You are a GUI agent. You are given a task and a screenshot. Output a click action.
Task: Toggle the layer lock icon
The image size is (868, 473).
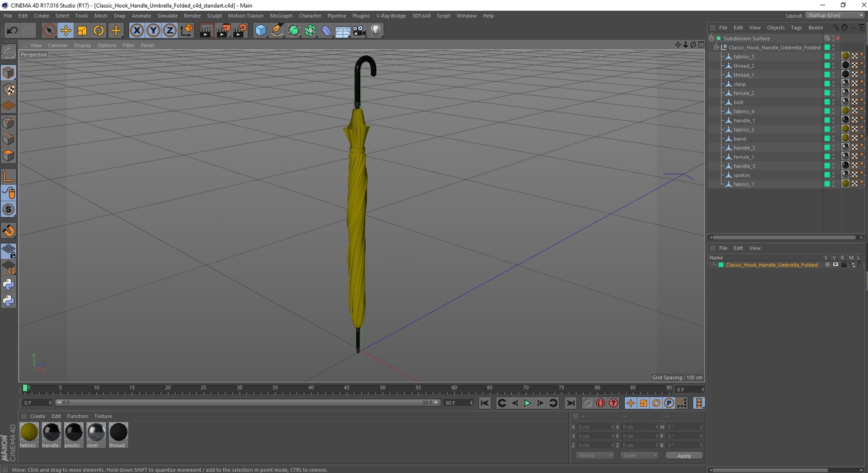pyautogui.click(x=859, y=265)
